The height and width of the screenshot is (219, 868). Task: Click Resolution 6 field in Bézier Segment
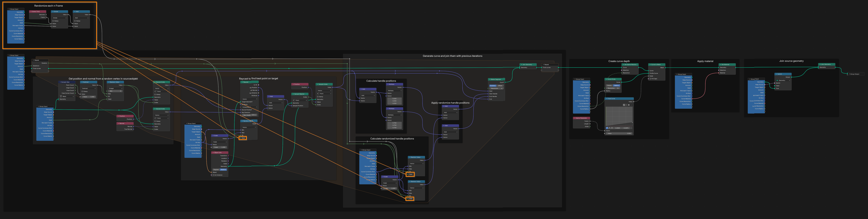[x=497, y=88]
